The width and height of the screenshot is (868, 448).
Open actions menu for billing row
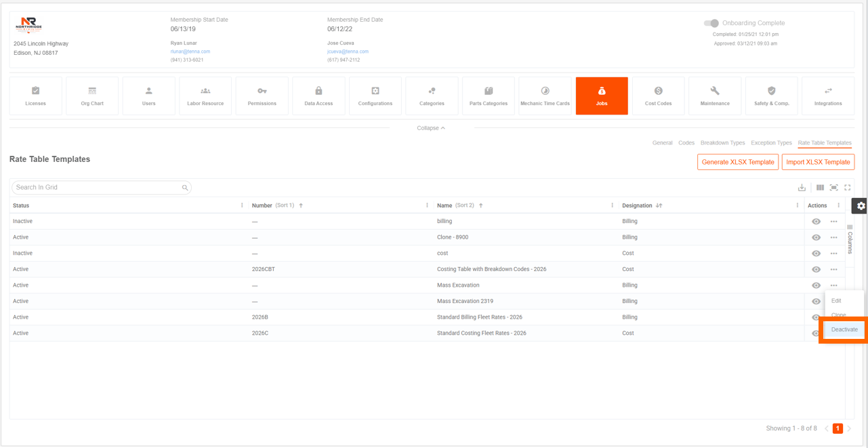pos(833,222)
